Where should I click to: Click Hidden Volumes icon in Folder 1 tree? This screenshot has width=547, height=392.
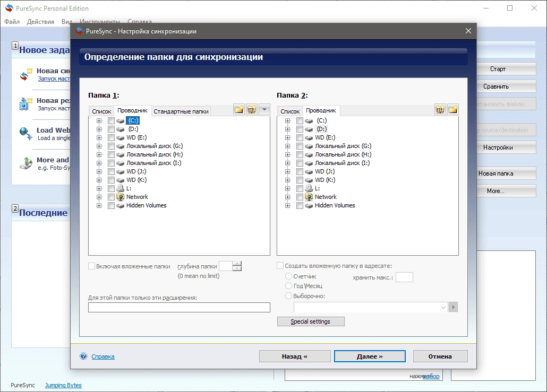coord(121,206)
